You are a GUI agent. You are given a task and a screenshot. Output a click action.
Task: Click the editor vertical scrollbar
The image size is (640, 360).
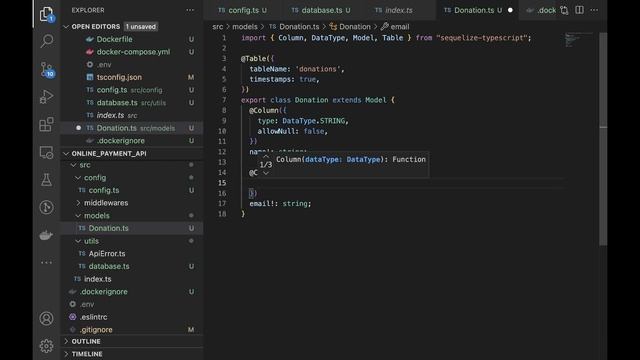(x=603, y=139)
